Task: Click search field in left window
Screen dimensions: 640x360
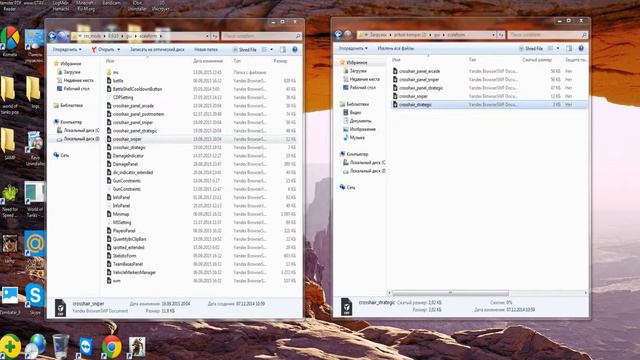Action: (x=261, y=36)
